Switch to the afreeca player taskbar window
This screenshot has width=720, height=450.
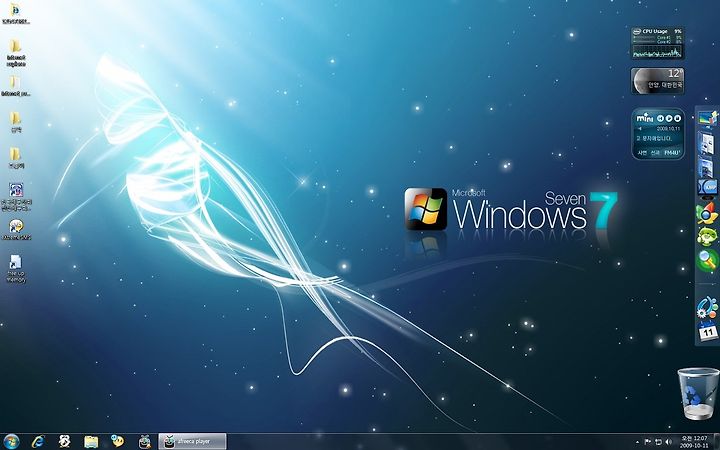[192, 442]
